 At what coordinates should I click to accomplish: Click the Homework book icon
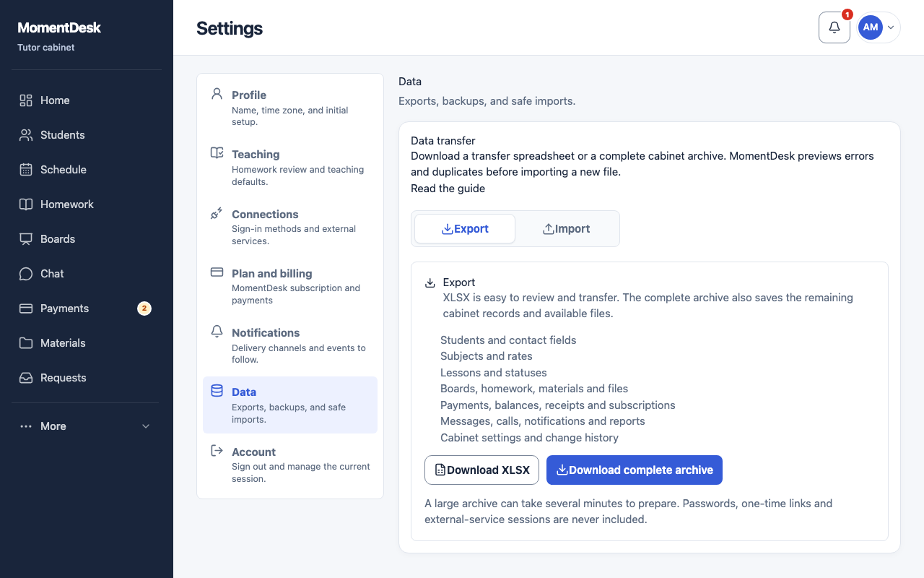pyautogui.click(x=26, y=204)
